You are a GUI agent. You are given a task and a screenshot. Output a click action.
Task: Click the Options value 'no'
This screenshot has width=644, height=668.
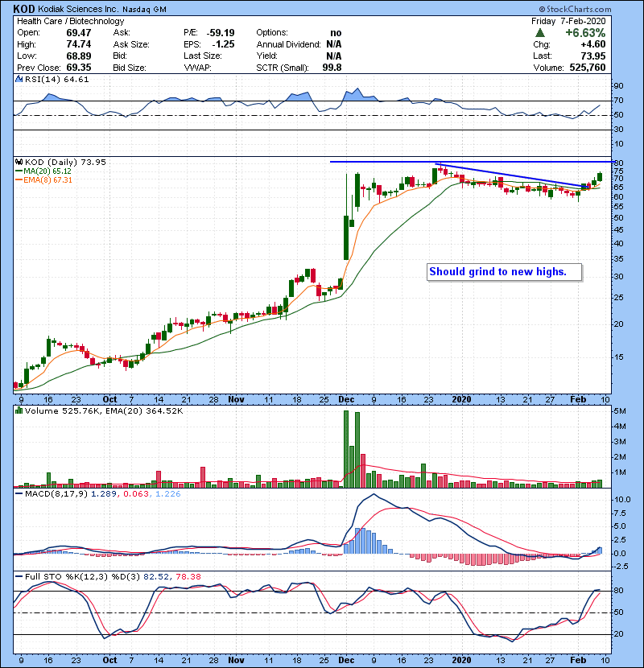pyautogui.click(x=336, y=33)
